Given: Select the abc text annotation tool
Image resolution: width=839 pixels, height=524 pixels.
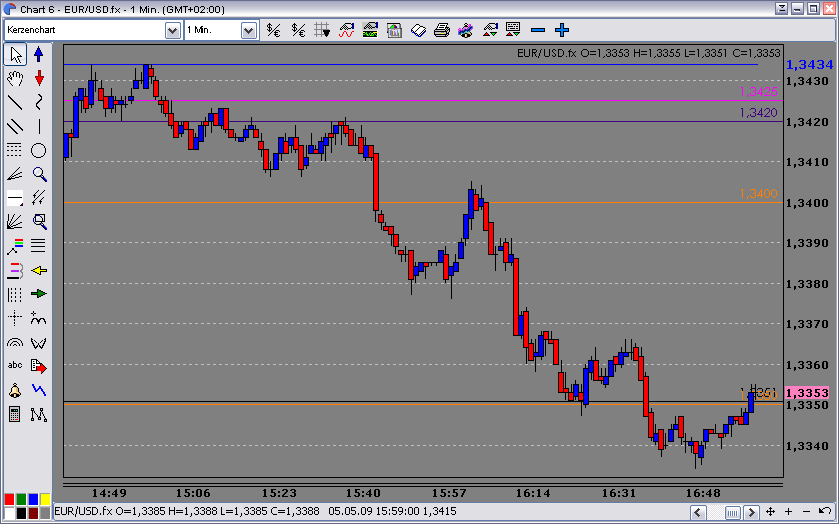Looking at the screenshot, I should coord(16,366).
